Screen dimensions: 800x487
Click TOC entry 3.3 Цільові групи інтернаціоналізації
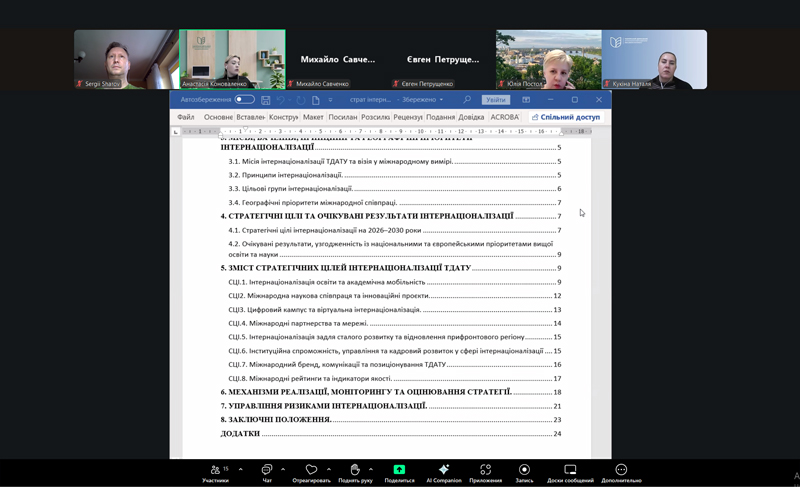tap(394, 189)
